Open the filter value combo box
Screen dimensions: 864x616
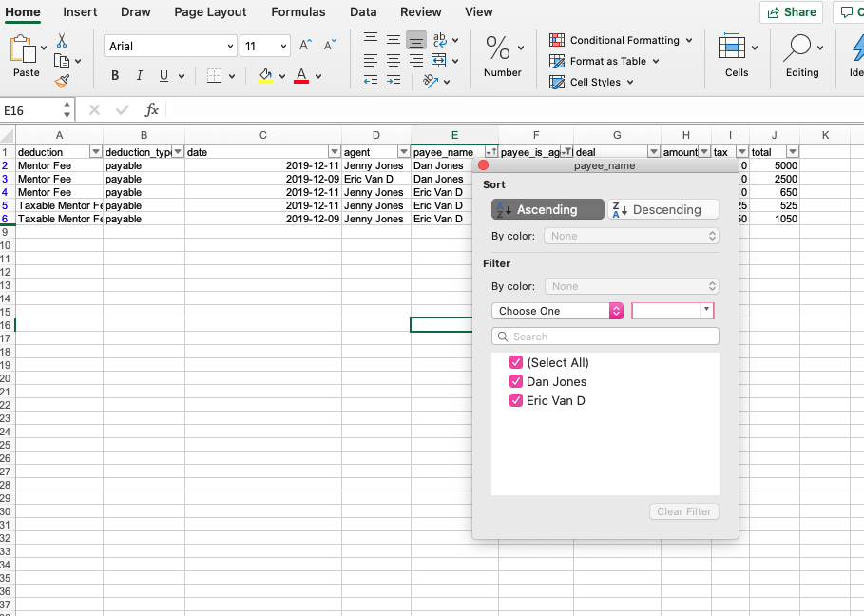tap(672, 311)
